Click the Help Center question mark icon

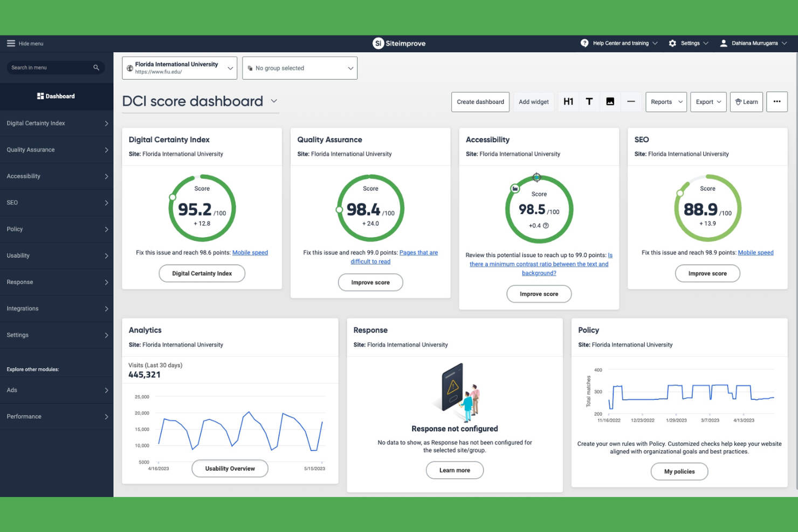(584, 43)
